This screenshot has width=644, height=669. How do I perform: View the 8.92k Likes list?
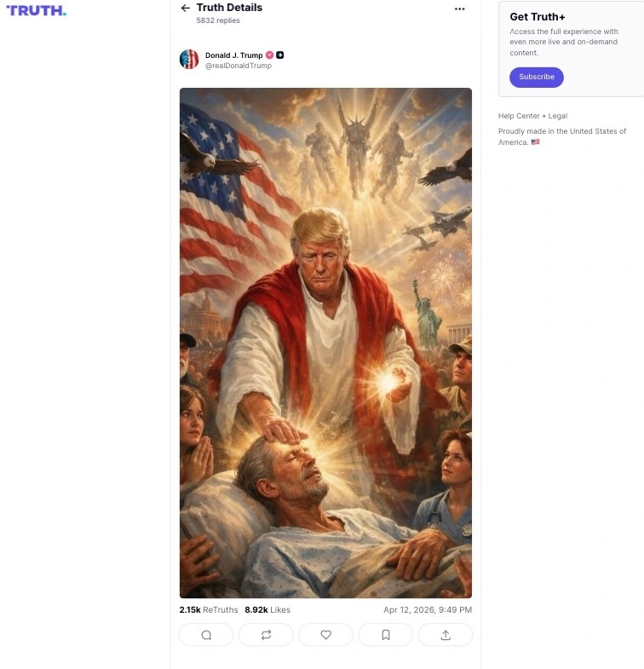pyautogui.click(x=267, y=609)
